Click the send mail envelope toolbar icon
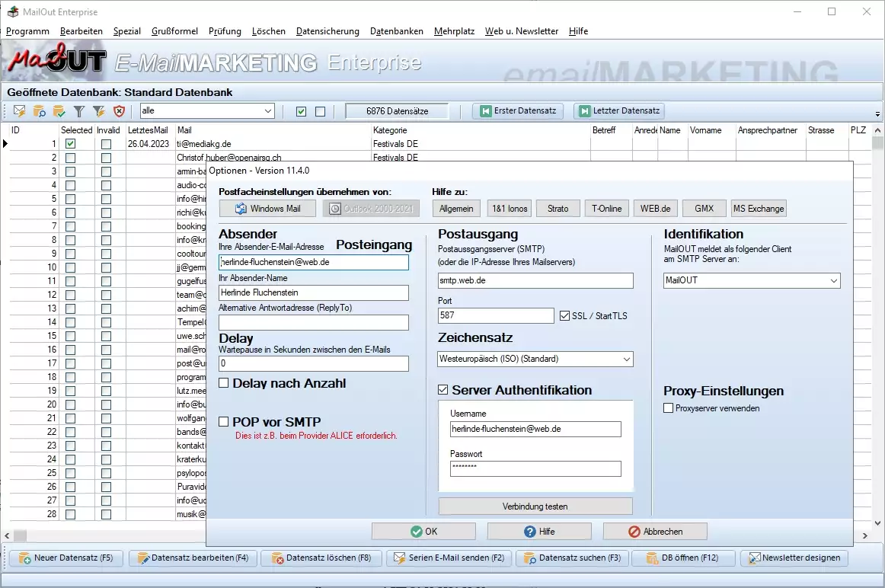The image size is (885, 588). point(20,111)
